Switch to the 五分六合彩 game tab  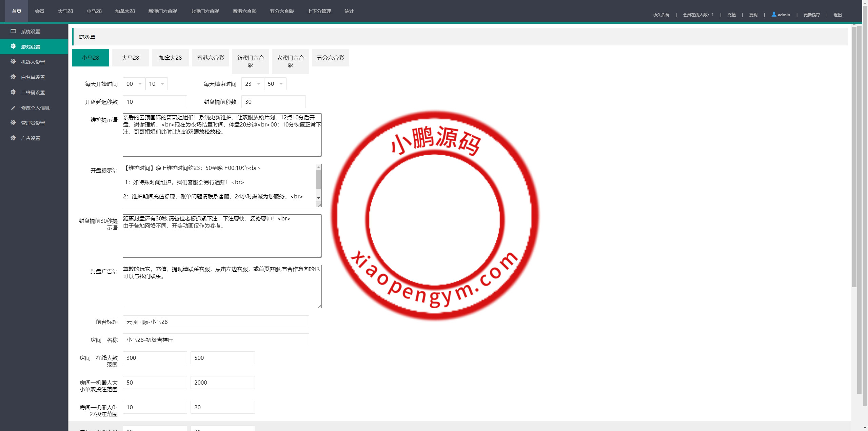(x=330, y=58)
